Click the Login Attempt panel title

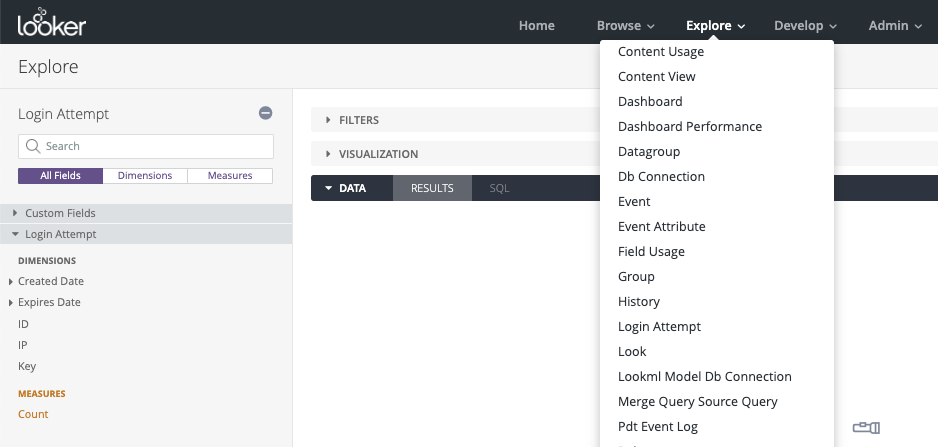click(x=63, y=114)
